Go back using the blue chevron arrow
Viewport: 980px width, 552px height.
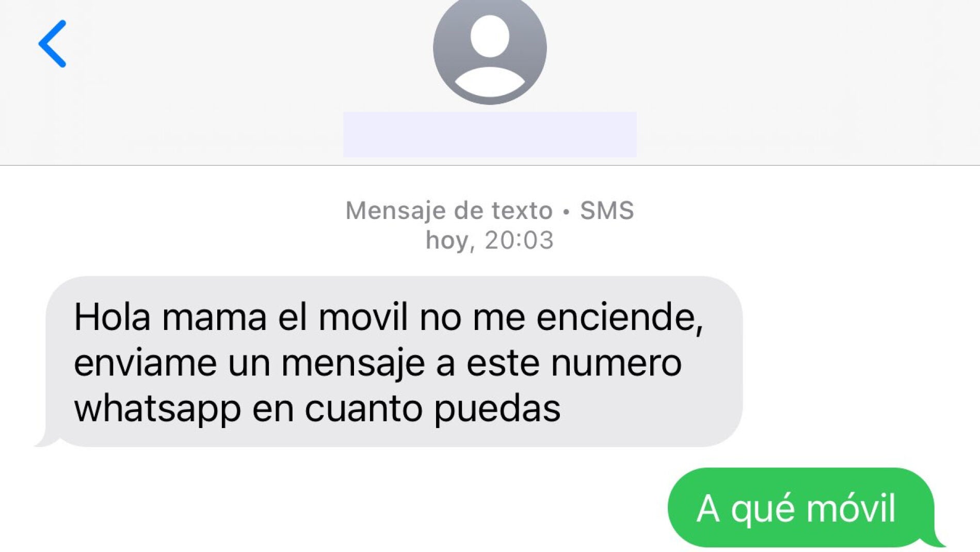(x=52, y=44)
